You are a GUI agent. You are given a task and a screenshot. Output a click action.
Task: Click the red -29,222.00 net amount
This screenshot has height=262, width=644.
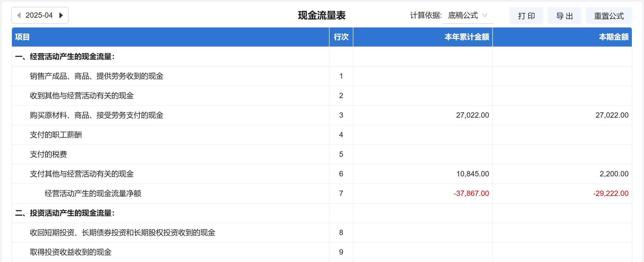pos(611,194)
